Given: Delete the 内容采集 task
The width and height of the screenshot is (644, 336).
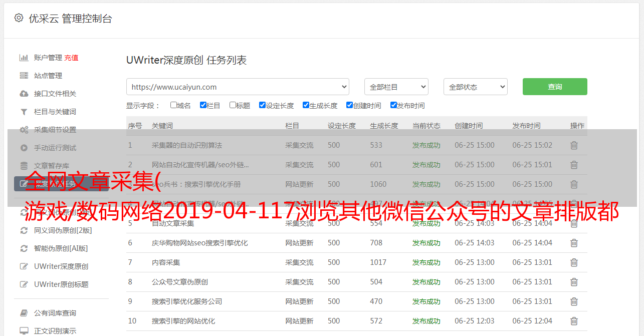Looking at the screenshot, I should tap(574, 262).
